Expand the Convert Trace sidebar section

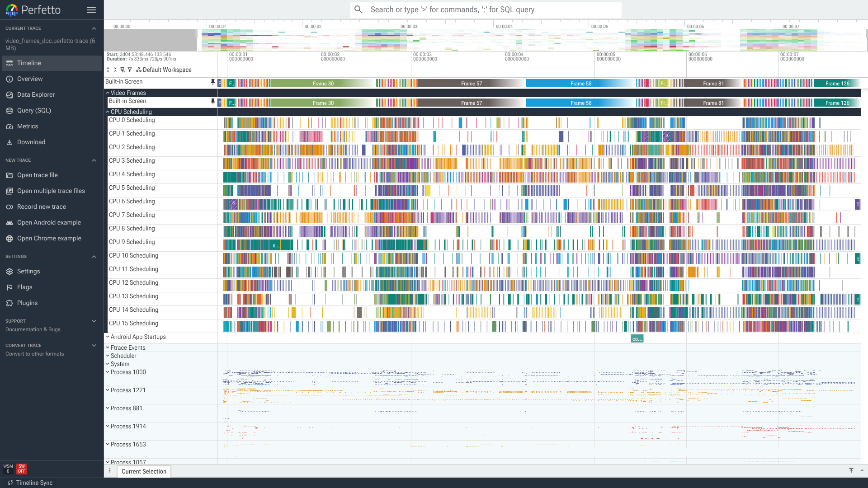click(94, 346)
